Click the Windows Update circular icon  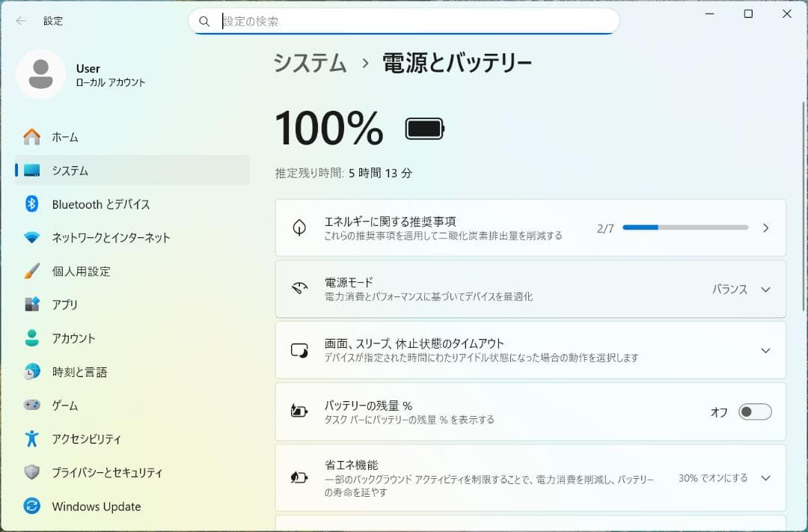31,507
